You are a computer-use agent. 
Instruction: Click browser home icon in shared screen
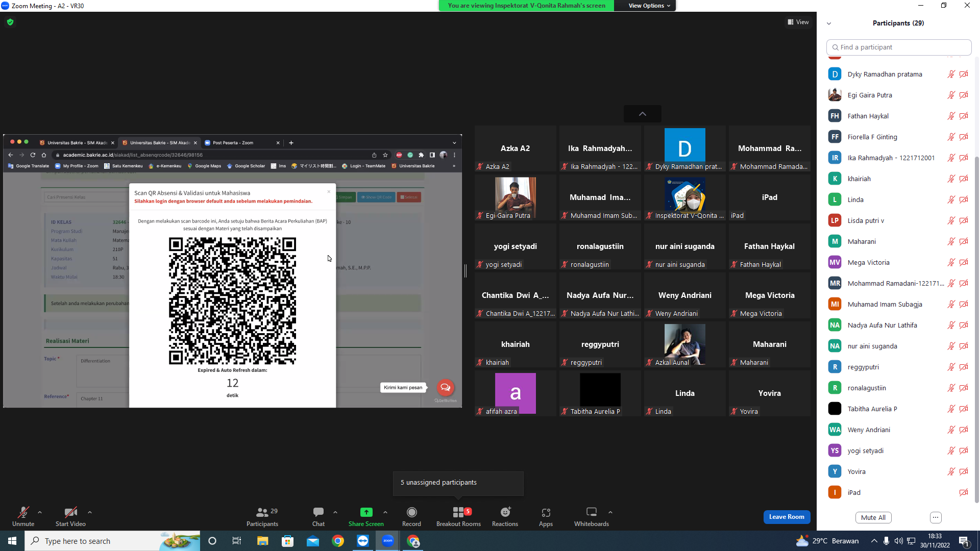[44, 155]
